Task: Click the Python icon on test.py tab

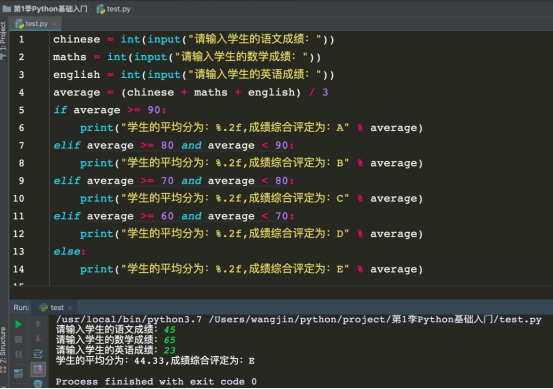Action: coord(20,24)
